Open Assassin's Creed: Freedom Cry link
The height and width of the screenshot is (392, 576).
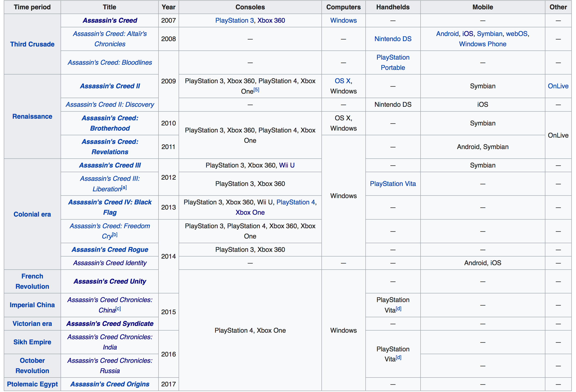[110, 231]
